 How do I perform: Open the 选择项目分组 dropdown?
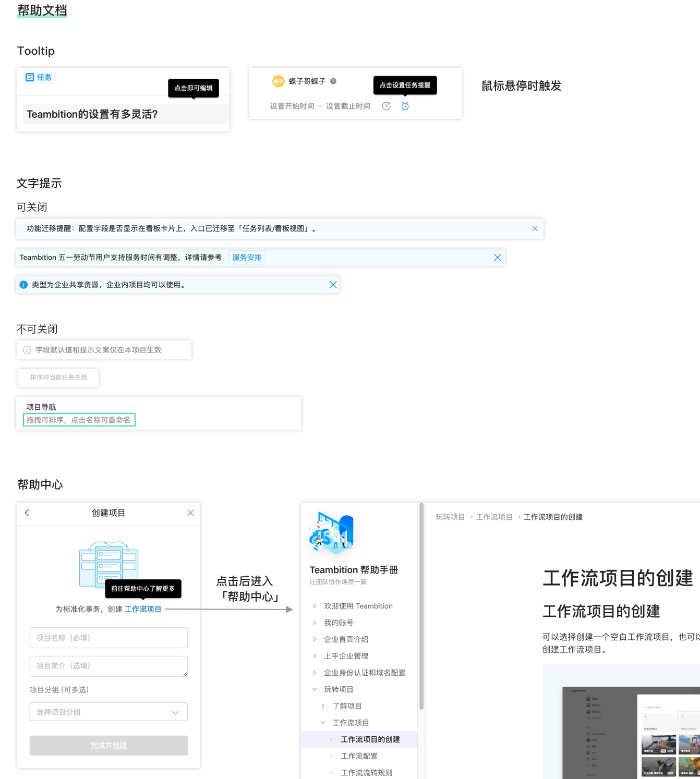pos(108,712)
